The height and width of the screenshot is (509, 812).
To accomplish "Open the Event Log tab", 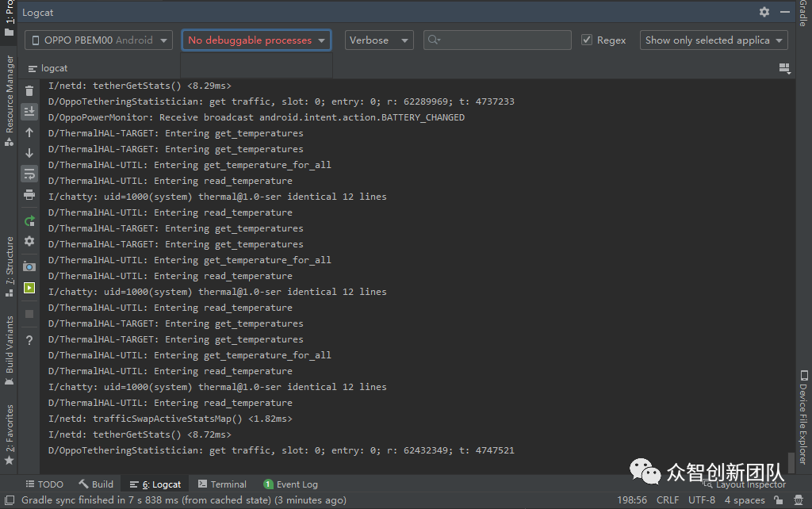I will pyautogui.click(x=290, y=484).
